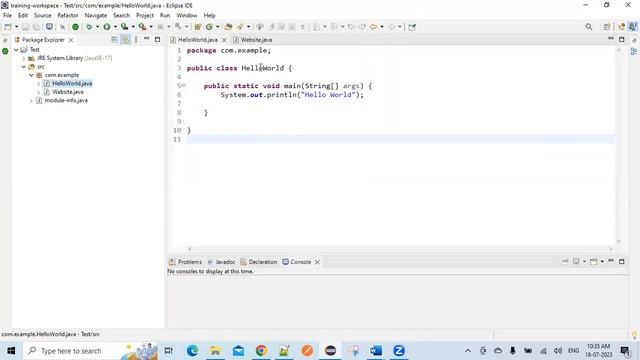Image resolution: width=640 pixels, height=360 pixels.
Task: Click the green Skip All Breakpoints circle icon
Action: click(76, 27)
